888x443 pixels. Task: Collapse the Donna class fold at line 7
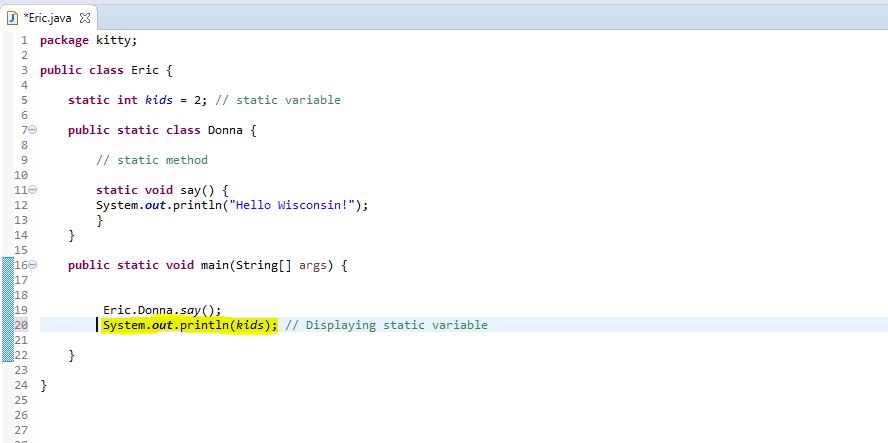(x=33, y=130)
